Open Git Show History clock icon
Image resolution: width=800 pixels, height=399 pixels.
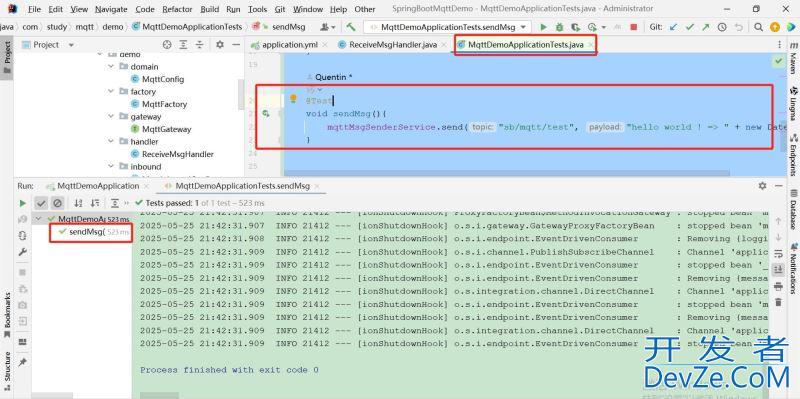721,27
